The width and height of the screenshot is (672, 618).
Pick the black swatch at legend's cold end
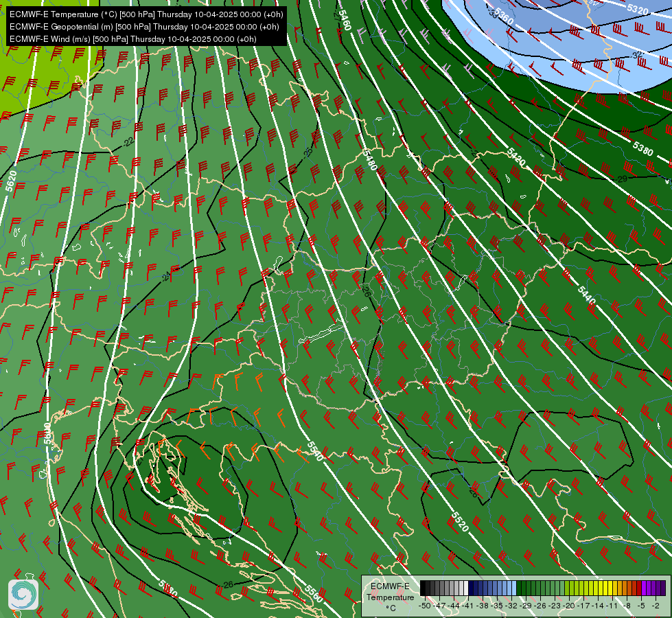pyautogui.click(x=423, y=588)
